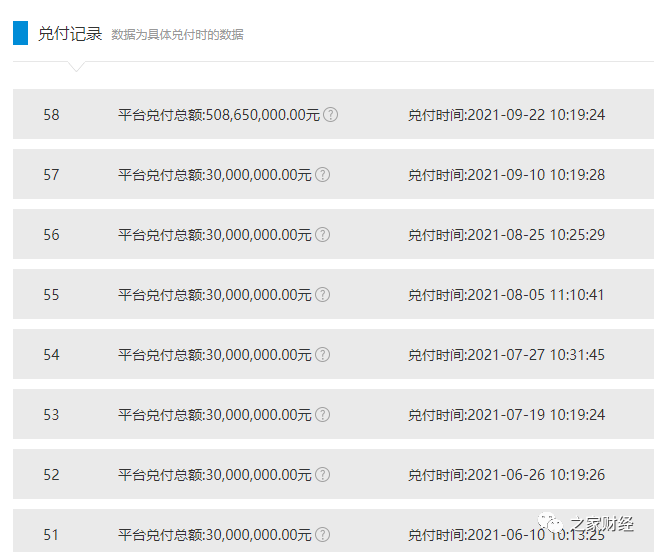The height and width of the screenshot is (552, 654).
Task: Click help icon in row 58
Action: 331,114
